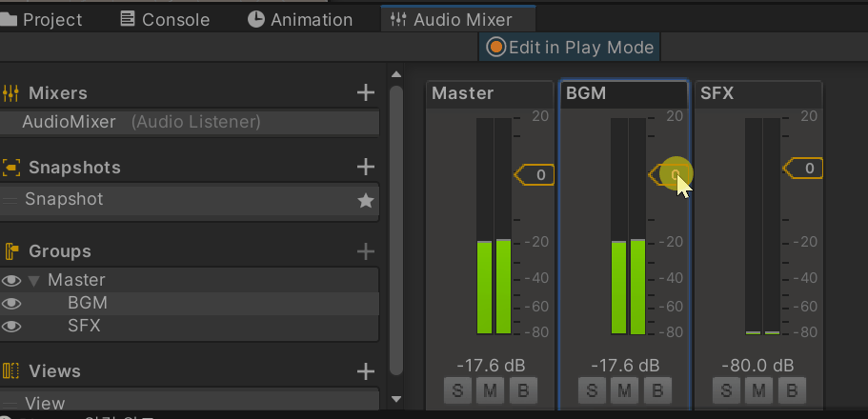The image size is (868, 419).
Task: Click the Master -17.6 dB level readout
Action: point(491,366)
